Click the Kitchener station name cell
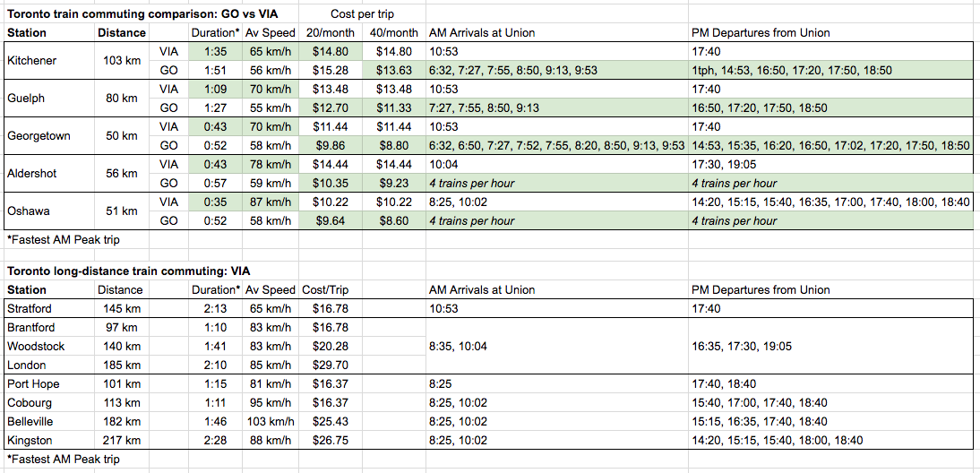The height and width of the screenshot is (473, 980). click(30, 61)
